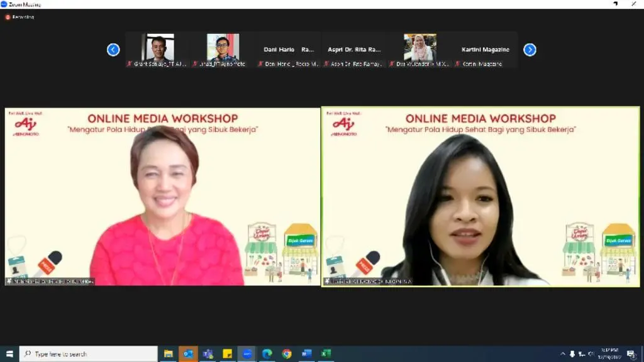The width and height of the screenshot is (644, 362).
Task: Click the microphone icon in the system tray
Action: point(572,354)
